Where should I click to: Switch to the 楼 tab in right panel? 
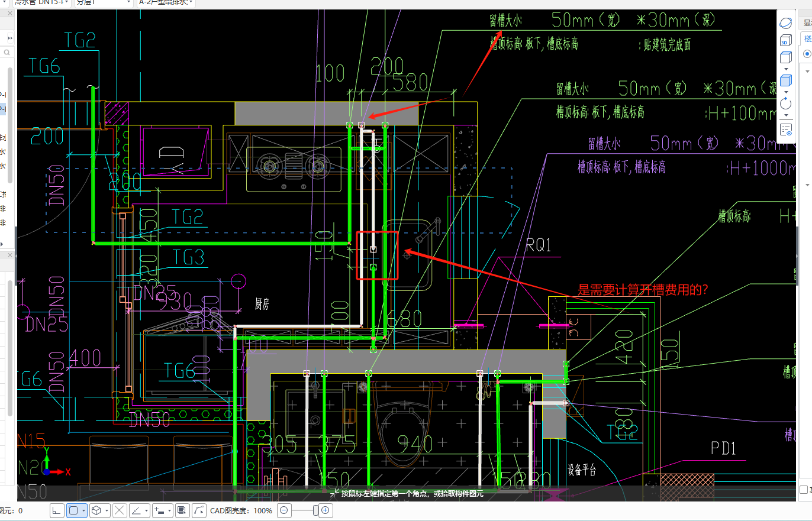[807, 38]
